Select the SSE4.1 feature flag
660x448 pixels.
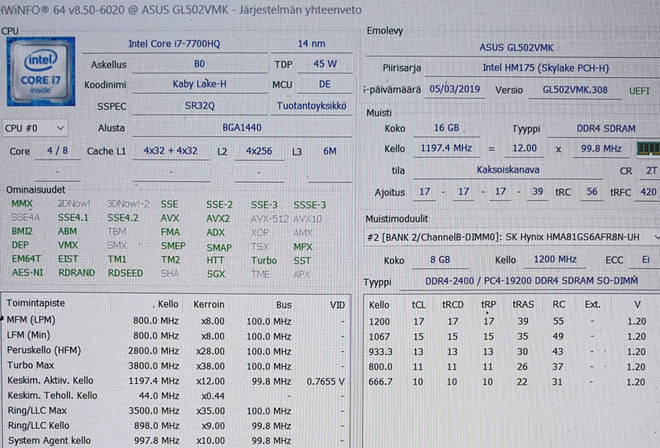73,218
